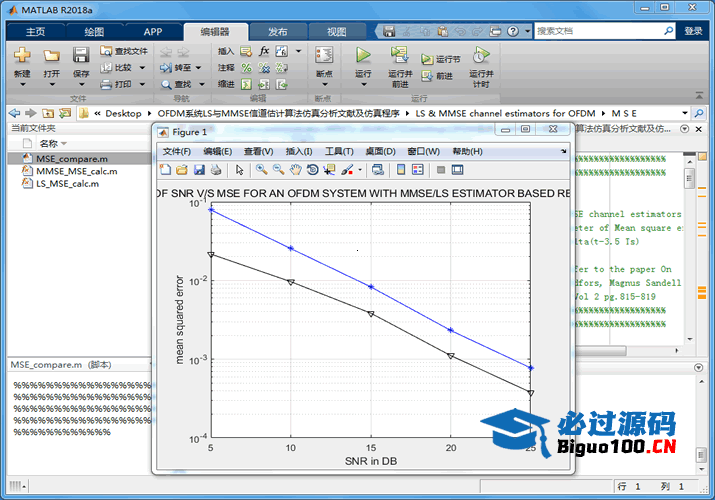
Task: Toggle the Brush data tool
Action: point(347,170)
